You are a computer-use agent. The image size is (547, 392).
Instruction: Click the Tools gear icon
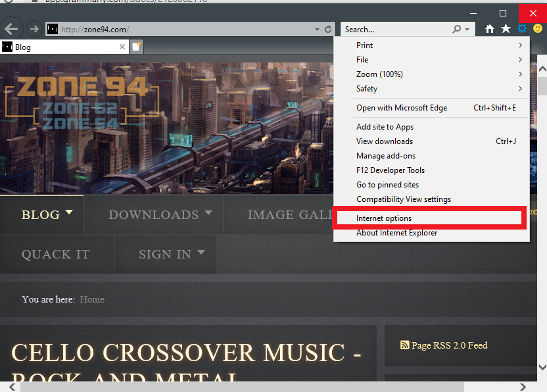522,29
